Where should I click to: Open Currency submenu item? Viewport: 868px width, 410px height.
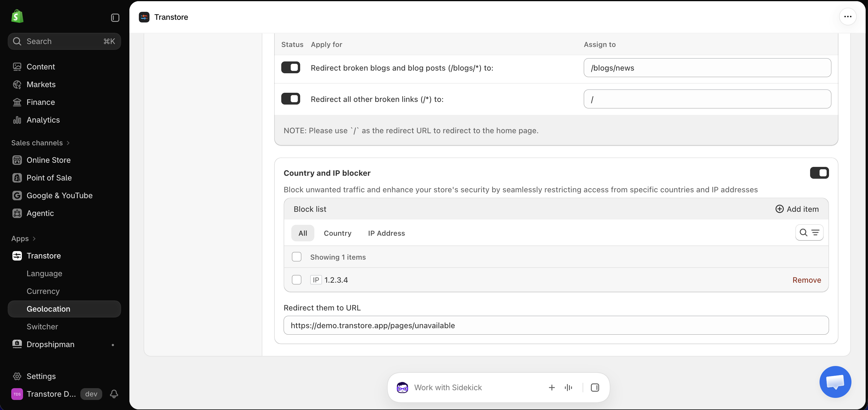point(64,291)
